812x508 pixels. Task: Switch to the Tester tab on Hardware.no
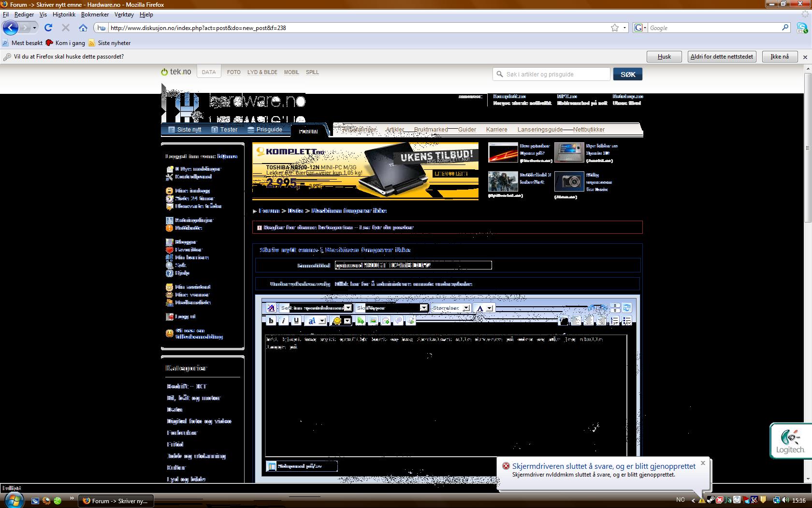(224, 129)
